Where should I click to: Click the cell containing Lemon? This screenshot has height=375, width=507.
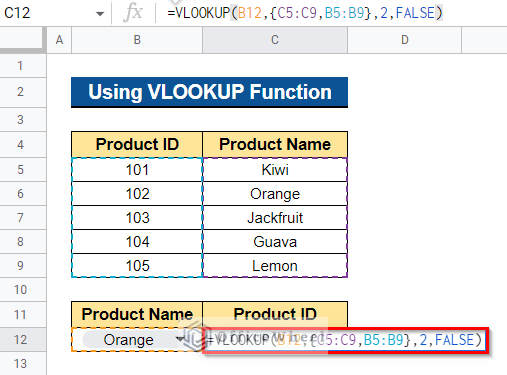(275, 266)
